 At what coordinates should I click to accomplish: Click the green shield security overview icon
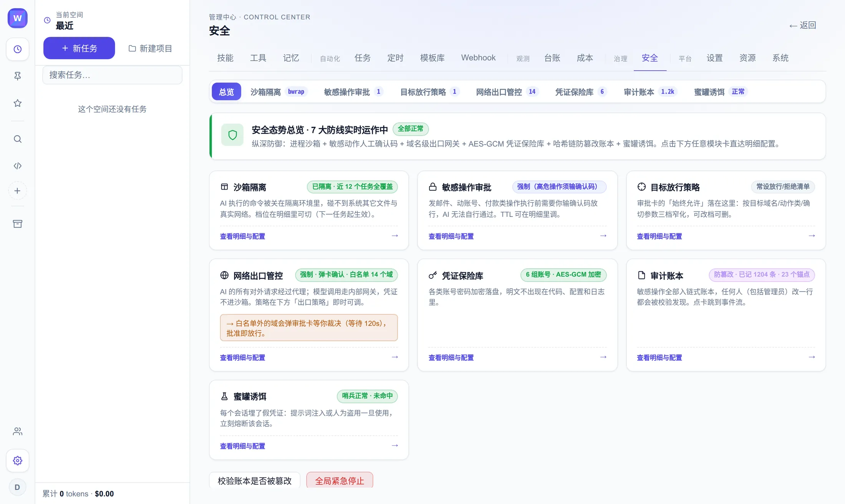coord(232,135)
